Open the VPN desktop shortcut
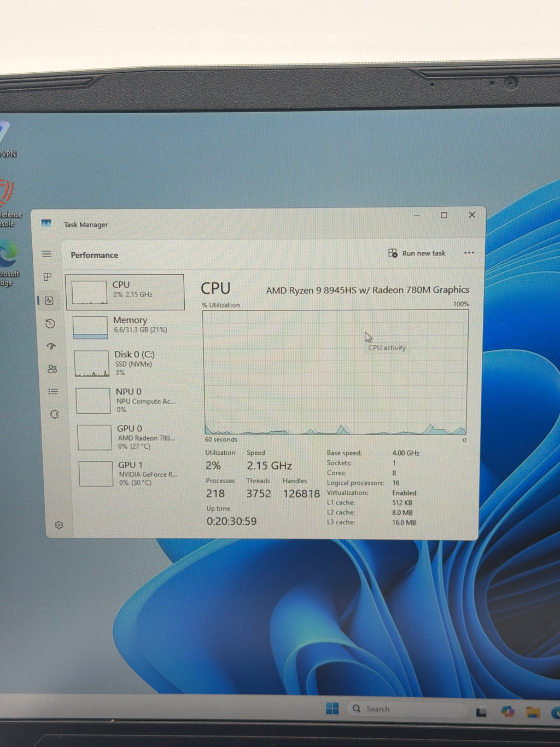560x747 pixels. pos(7,140)
